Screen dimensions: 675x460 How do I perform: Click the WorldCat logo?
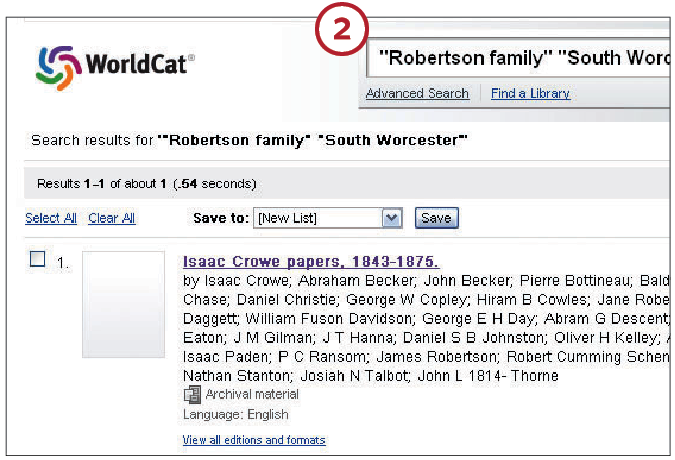pyautogui.click(x=115, y=67)
